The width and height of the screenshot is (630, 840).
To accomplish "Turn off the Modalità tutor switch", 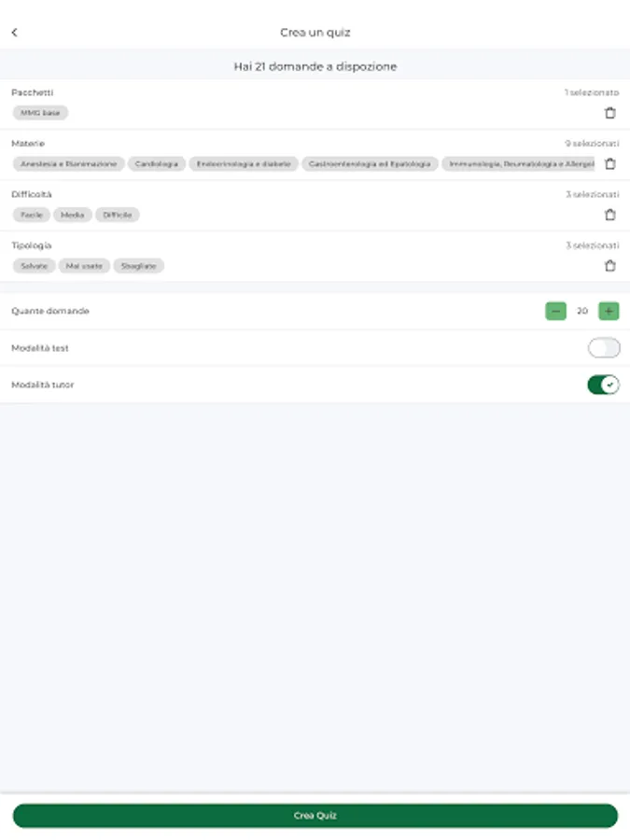I will pyautogui.click(x=603, y=385).
